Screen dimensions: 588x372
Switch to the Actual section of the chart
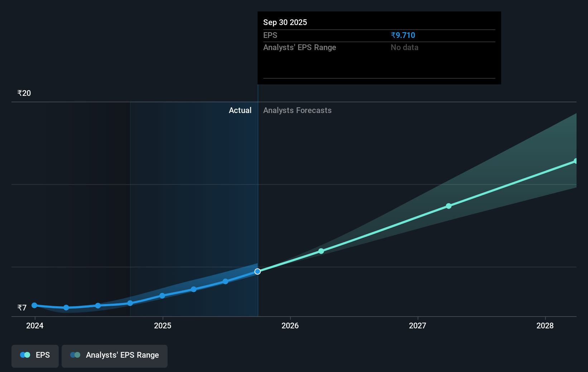(240, 110)
